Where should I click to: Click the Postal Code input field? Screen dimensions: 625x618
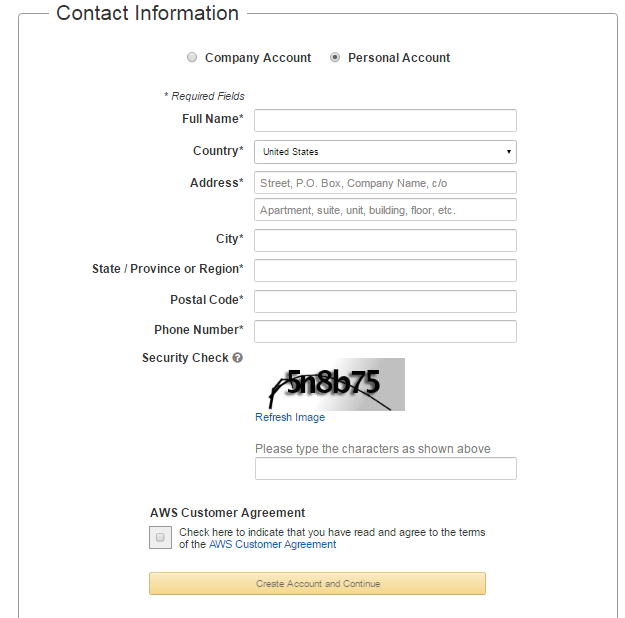pos(385,301)
